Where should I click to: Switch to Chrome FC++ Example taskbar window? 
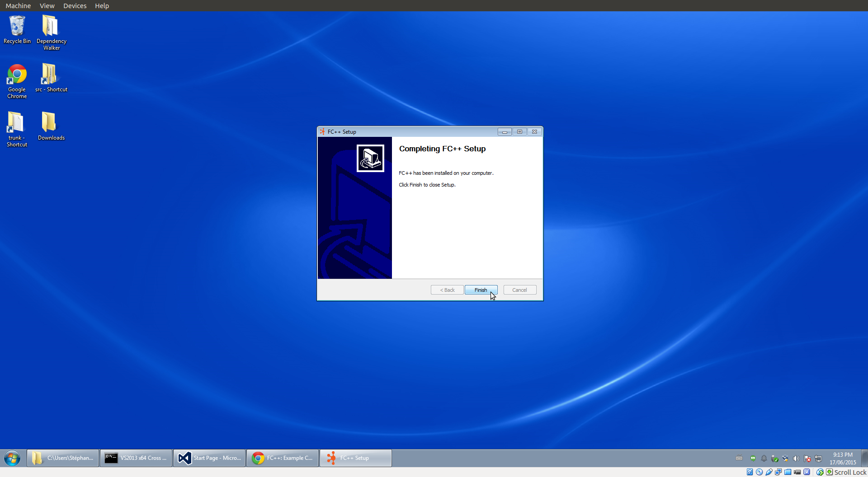tap(283, 458)
